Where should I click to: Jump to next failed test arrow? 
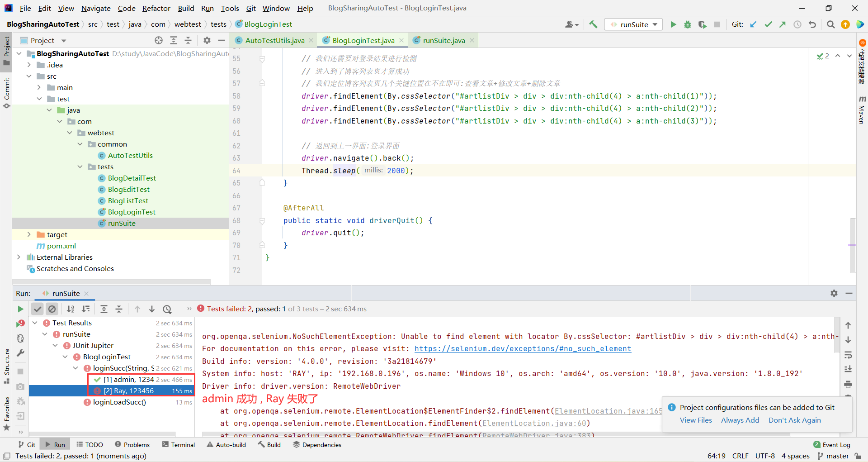[152, 309]
